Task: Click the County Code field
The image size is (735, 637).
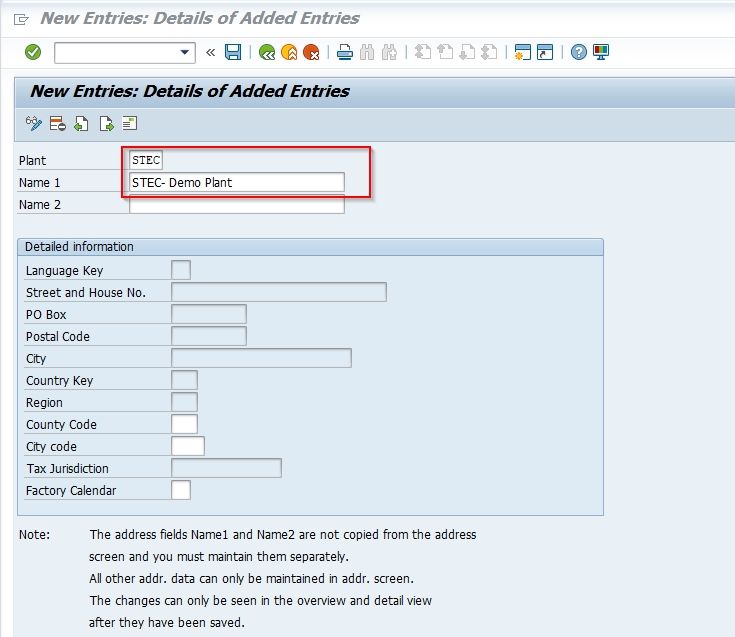Action: tap(185, 424)
